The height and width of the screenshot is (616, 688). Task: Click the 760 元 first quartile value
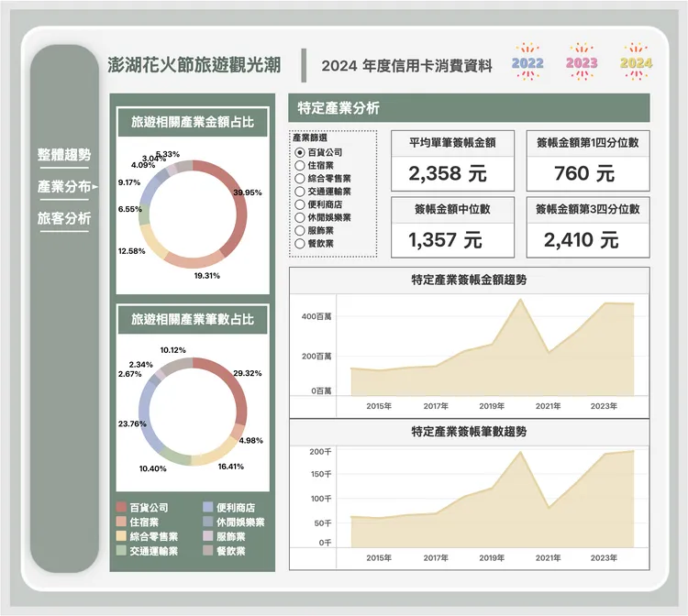pyautogui.click(x=584, y=173)
